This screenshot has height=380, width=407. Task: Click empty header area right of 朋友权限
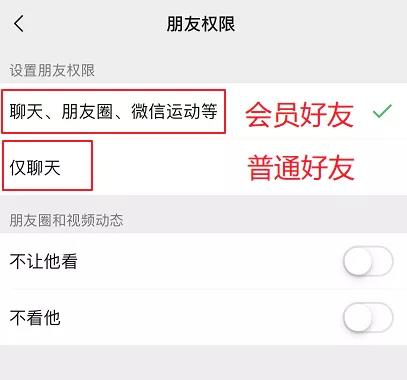pyautogui.click(x=320, y=24)
